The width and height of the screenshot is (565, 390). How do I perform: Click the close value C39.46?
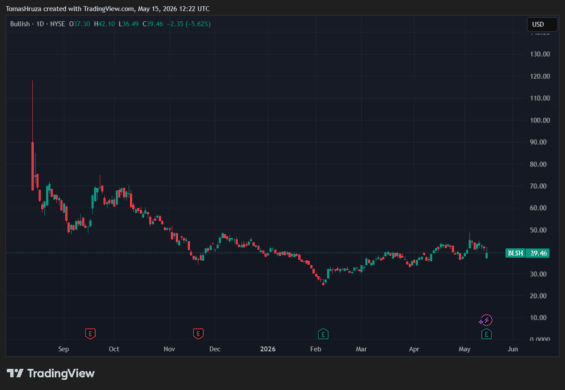click(153, 24)
